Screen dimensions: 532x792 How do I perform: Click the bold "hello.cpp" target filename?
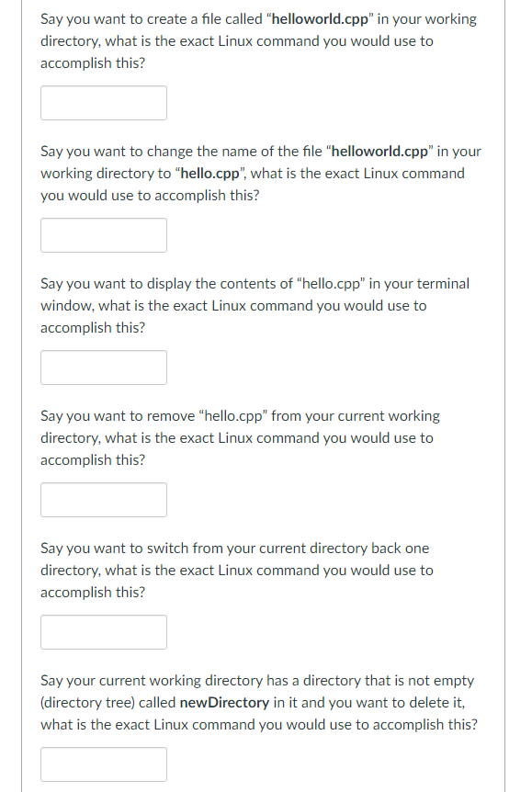[x=210, y=174]
